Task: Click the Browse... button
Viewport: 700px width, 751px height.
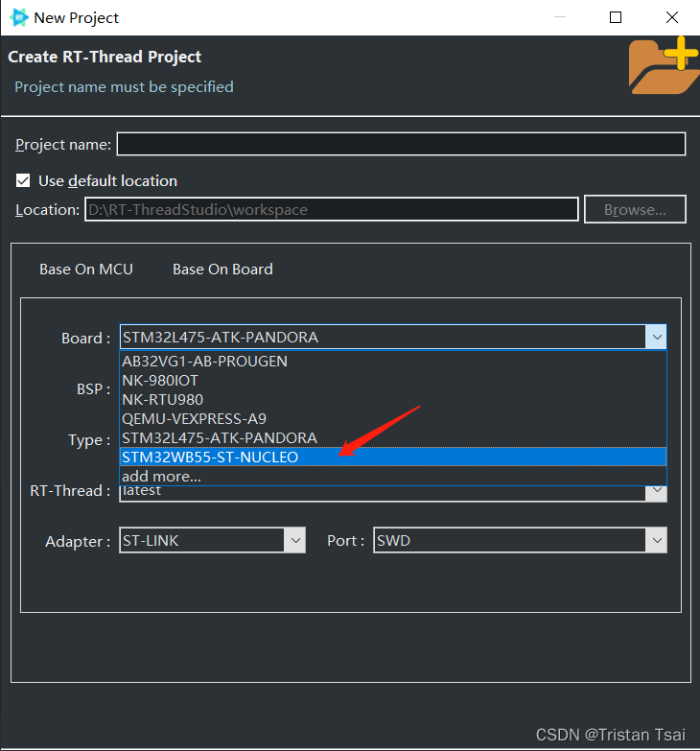Action: [x=635, y=209]
